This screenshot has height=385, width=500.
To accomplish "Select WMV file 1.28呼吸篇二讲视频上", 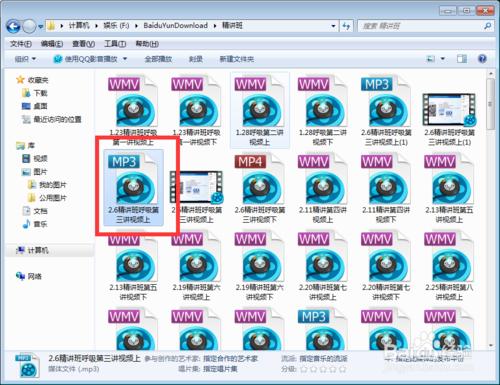I will pyautogui.click(x=259, y=111).
